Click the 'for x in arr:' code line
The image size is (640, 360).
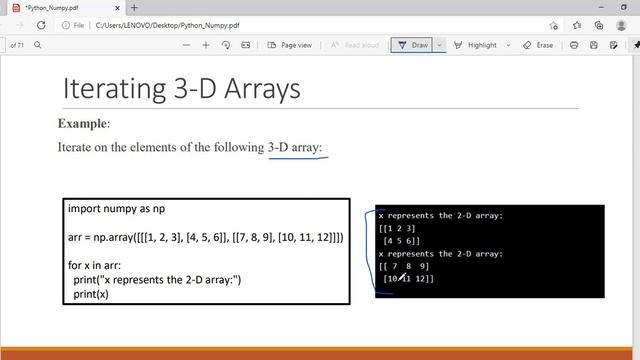click(94, 265)
